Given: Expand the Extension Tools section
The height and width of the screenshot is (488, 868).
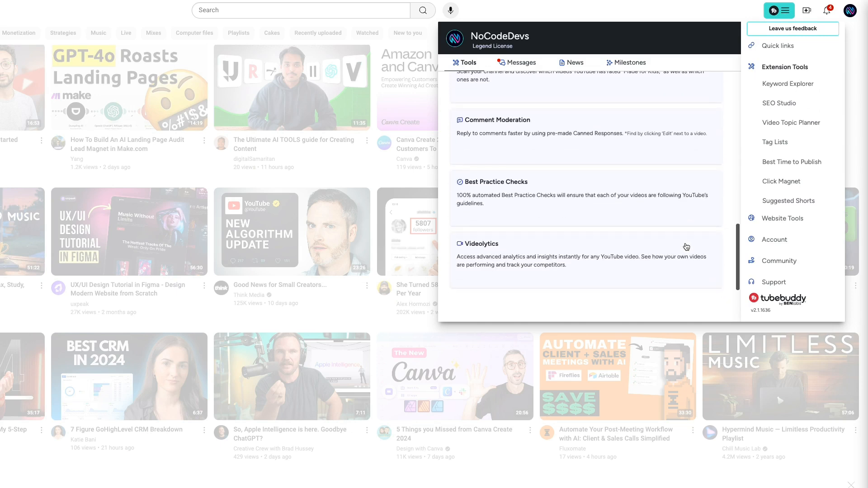Looking at the screenshot, I should tap(785, 67).
